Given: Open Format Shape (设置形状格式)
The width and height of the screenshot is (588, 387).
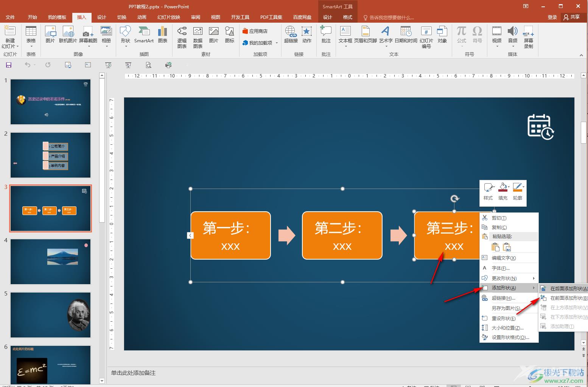Looking at the screenshot, I should click(x=509, y=337).
